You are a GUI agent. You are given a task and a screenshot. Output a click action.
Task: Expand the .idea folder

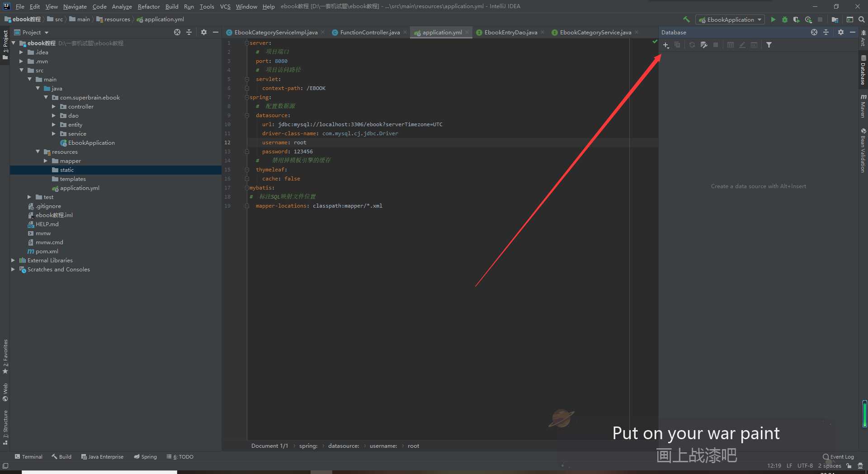pos(21,52)
